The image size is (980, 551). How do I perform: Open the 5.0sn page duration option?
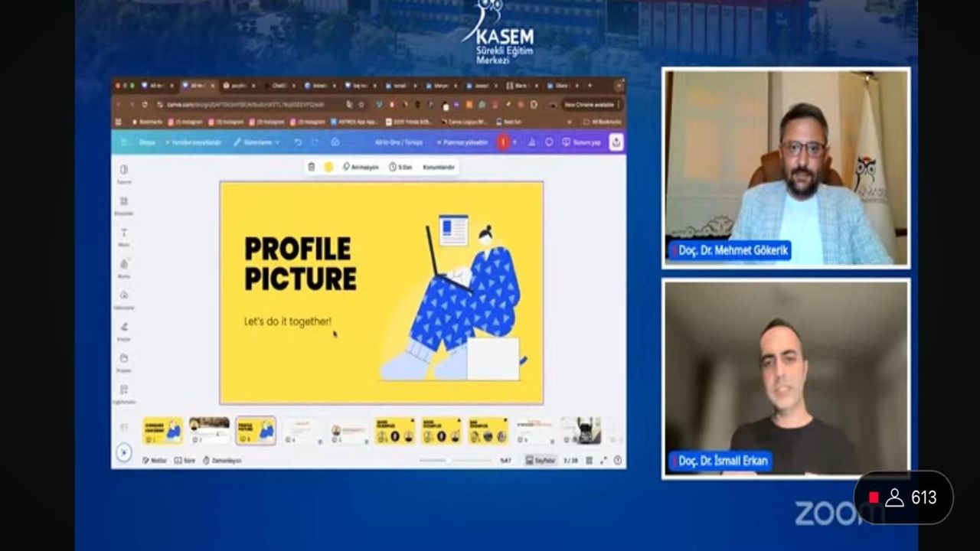click(400, 167)
